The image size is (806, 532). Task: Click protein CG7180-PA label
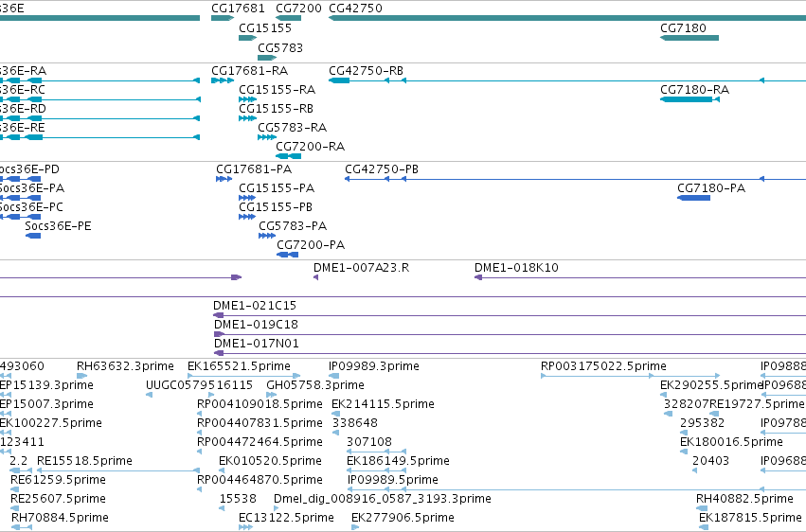(711, 188)
